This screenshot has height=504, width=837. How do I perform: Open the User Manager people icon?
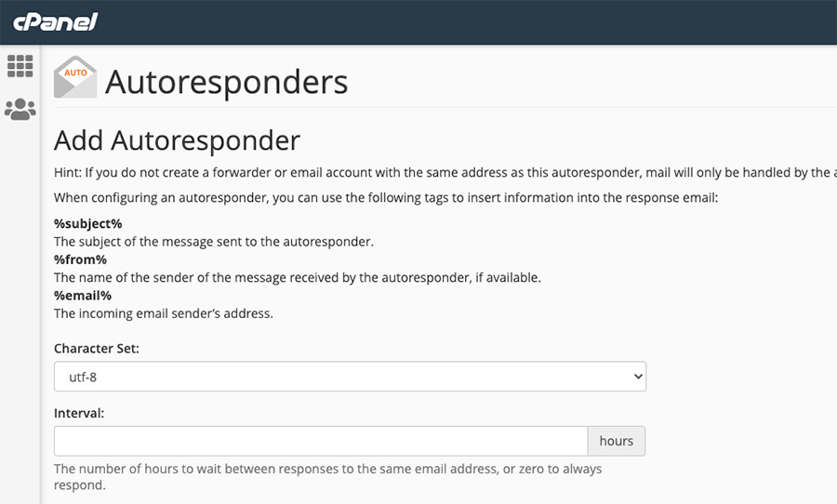point(20,110)
